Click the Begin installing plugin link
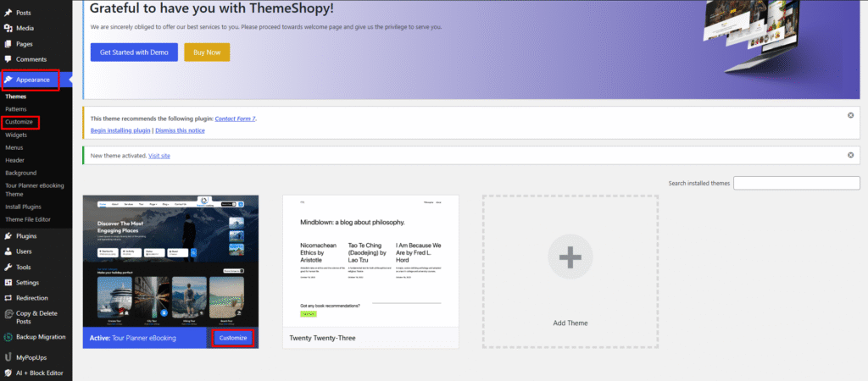The width and height of the screenshot is (868, 381). click(x=120, y=130)
